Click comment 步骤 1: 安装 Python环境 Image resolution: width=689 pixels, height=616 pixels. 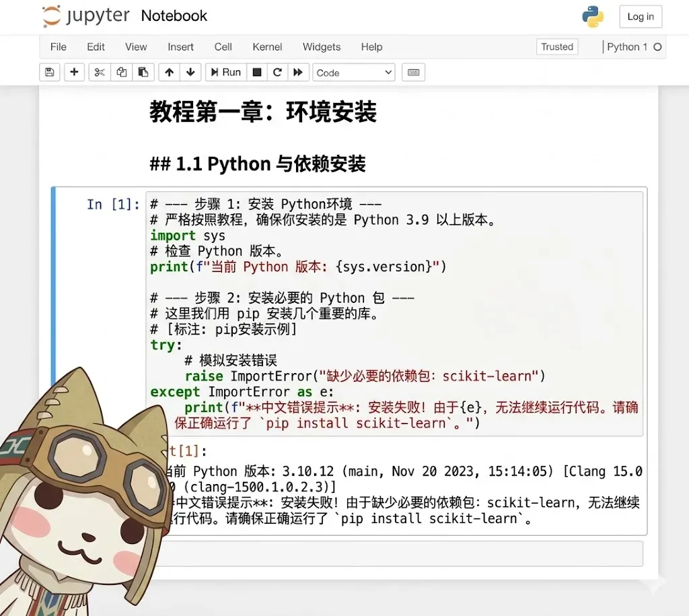pyautogui.click(x=266, y=205)
